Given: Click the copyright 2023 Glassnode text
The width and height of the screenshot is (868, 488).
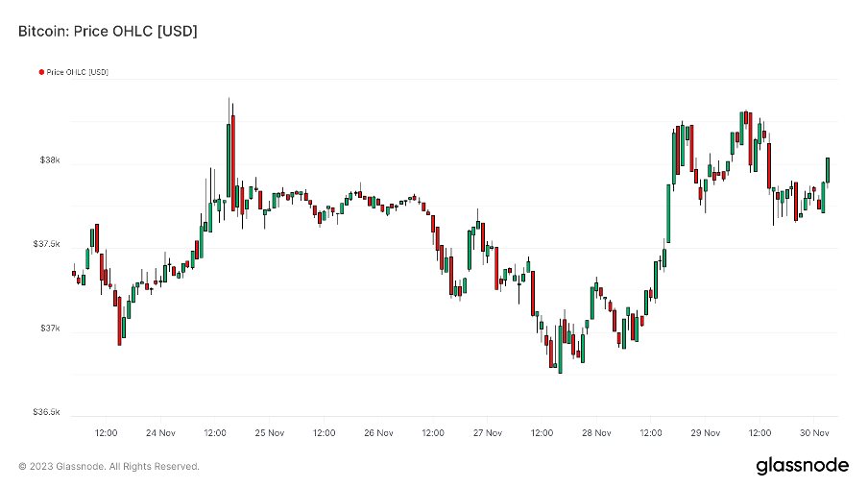Looking at the screenshot, I should pyautogui.click(x=108, y=467).
